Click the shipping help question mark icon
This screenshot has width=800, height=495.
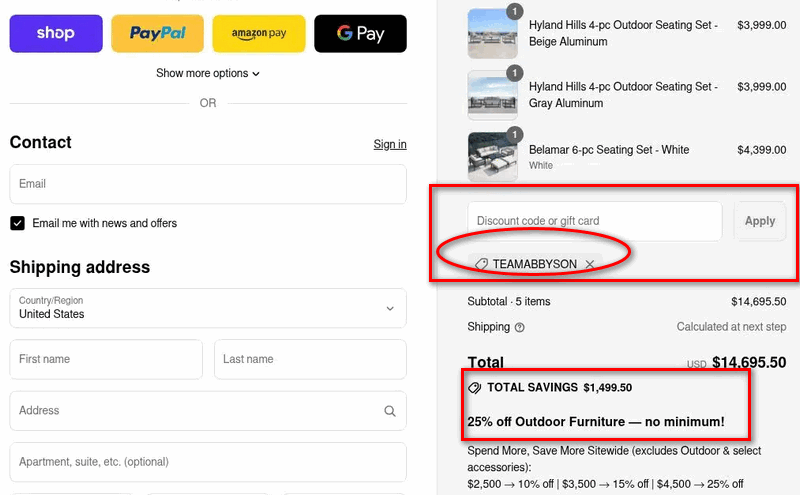[520, 327]
